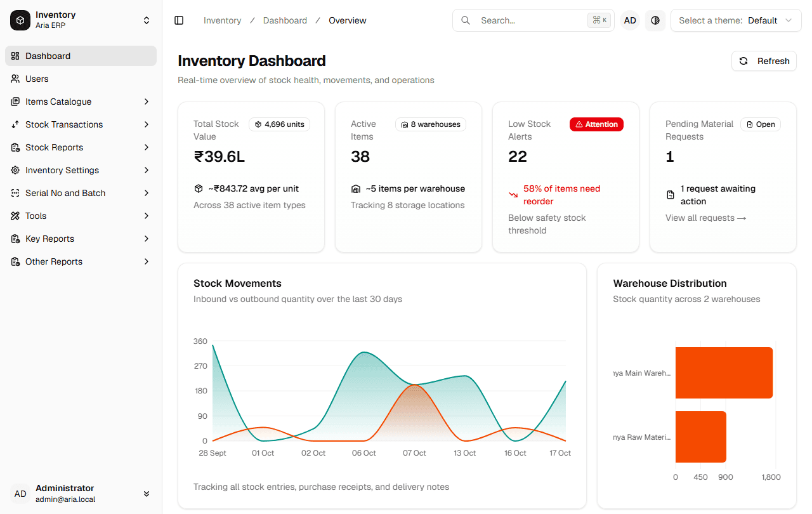Click the AD avatar in top bar
Screen dimensions: 812x514
pos(630,20)
